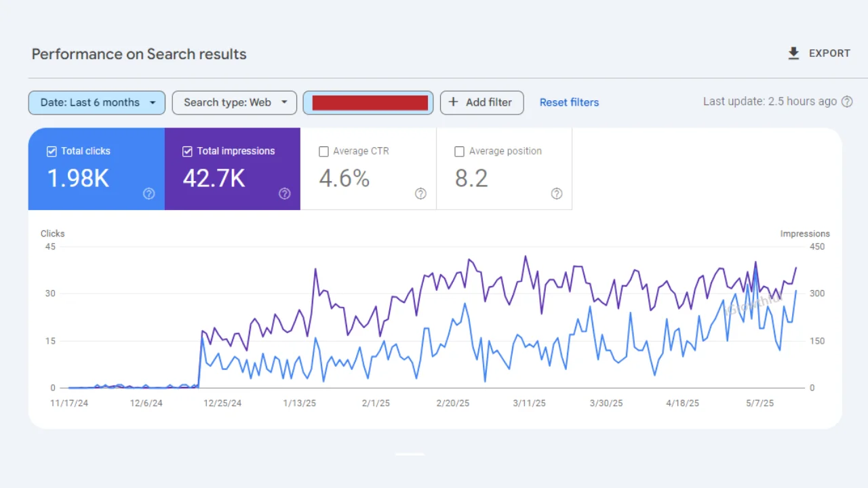The width and height of the screenshot is (868, 488).
Task: Click the 3/30/25 date label on chart
Action: click(606, 403)
